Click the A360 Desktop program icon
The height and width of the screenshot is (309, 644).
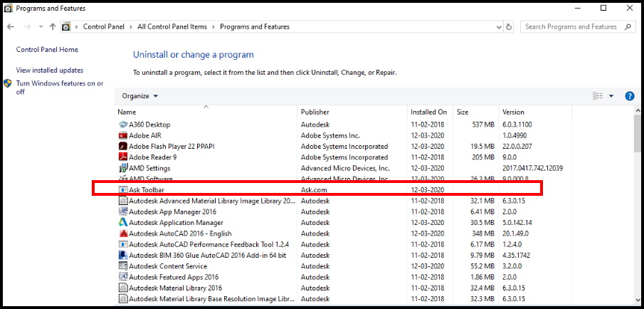123,125
